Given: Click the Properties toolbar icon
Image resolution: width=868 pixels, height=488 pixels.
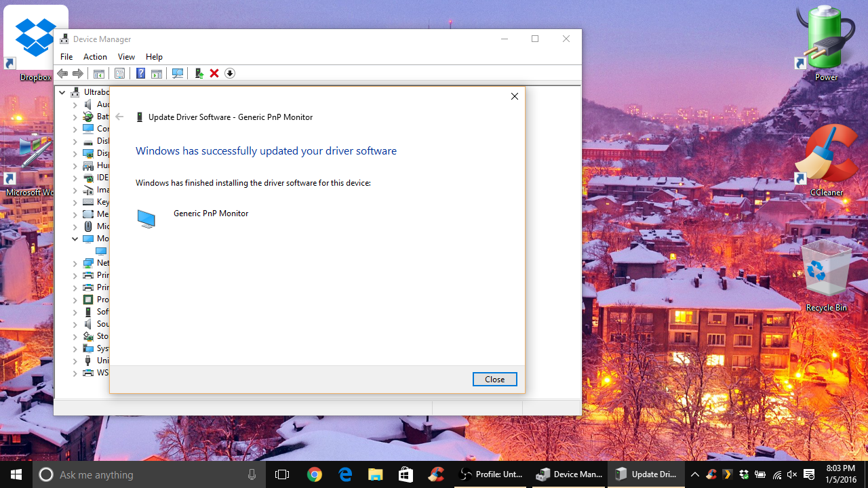Looking at the screenshot, I should click(x=119, y=73).
